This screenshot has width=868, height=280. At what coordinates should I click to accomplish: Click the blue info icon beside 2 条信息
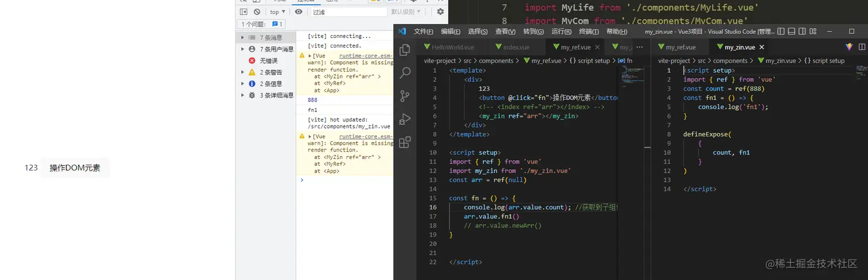tap(251, 84)
